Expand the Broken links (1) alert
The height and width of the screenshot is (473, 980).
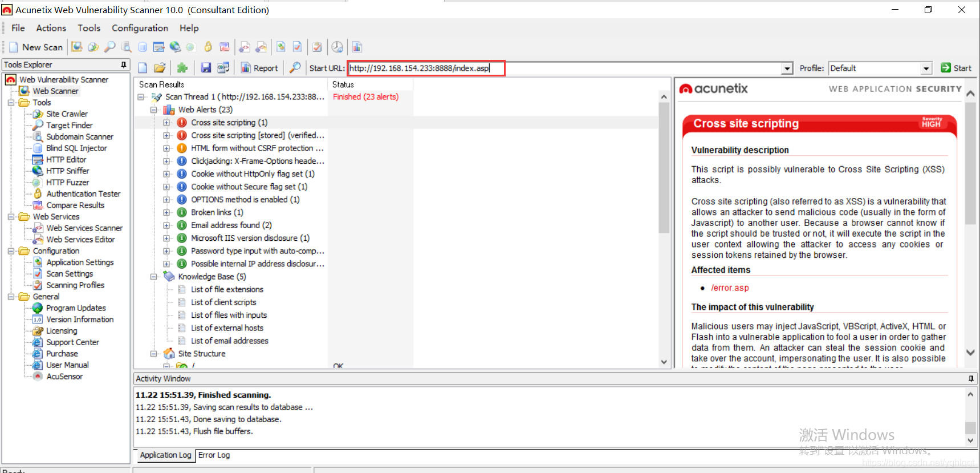click(166, 212)
